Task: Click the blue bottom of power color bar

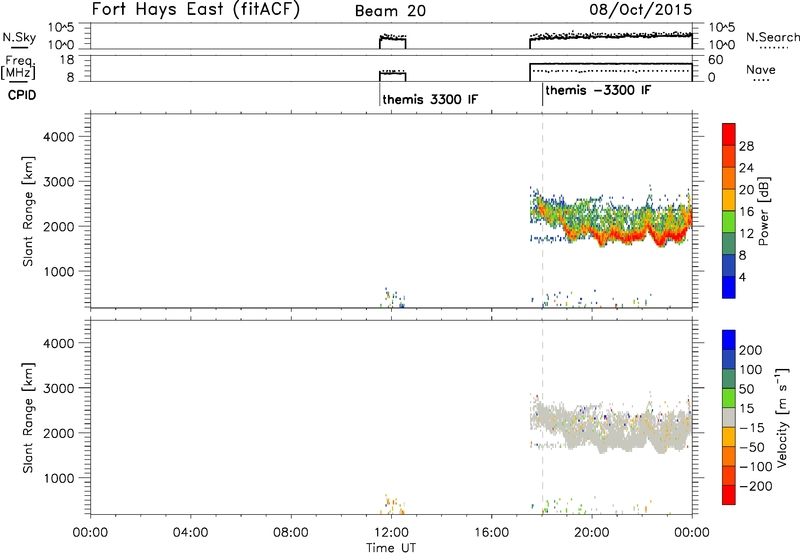Action: tap(729, 287)
